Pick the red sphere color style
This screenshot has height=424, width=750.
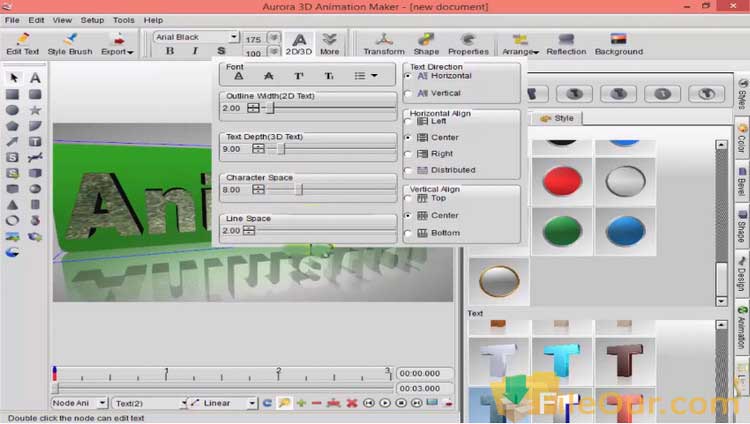[x=562, y=181]
